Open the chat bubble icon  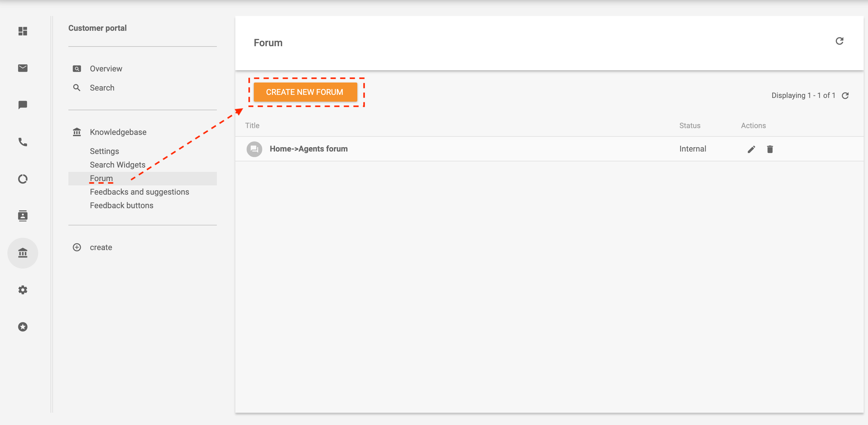pos(22,105)
